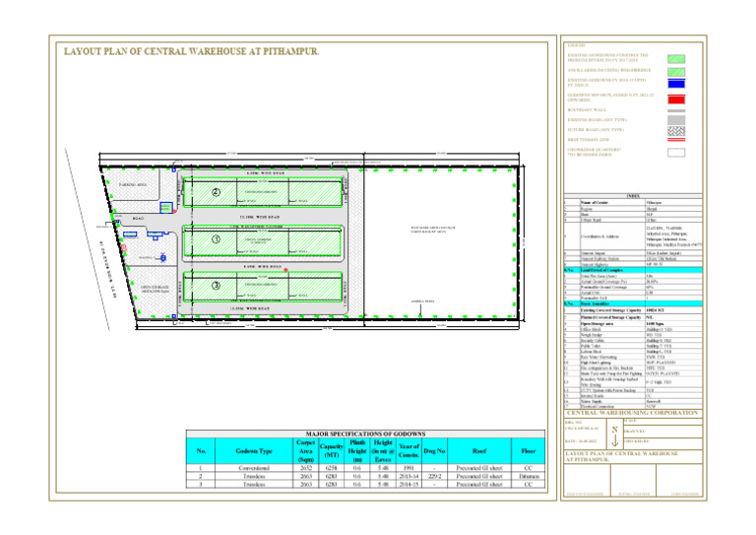This screenshot has height=535, width=756.
Task: Click the Godown Type column header
Action: point(254,451)
